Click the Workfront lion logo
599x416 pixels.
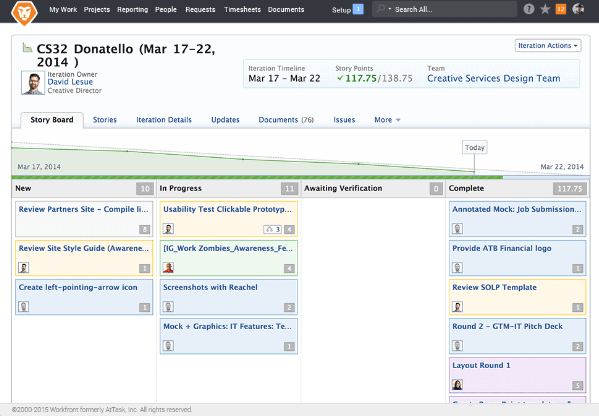(24, 13)
